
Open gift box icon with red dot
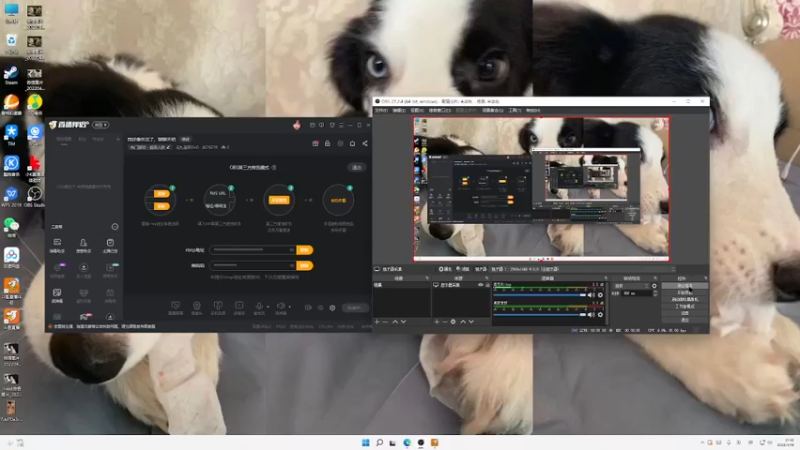tap(315, 143)
